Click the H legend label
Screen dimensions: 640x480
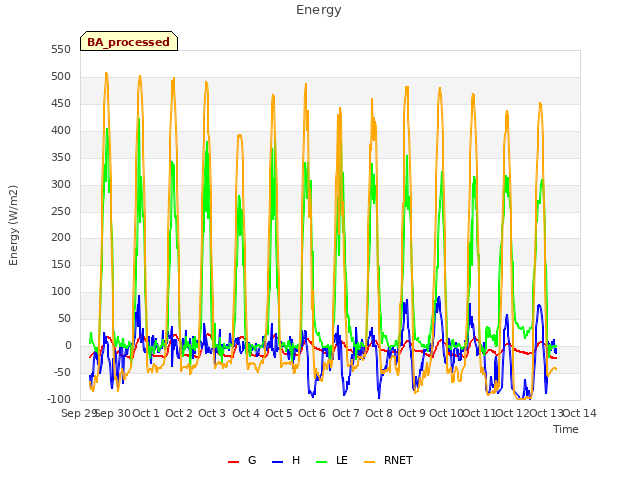pyautogui.click(x=296, y=460)
